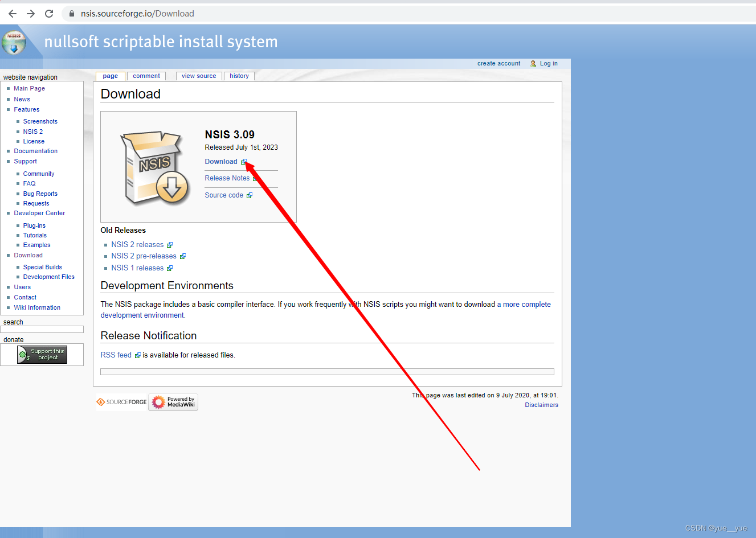Open Examples in the sidebar

37,245
